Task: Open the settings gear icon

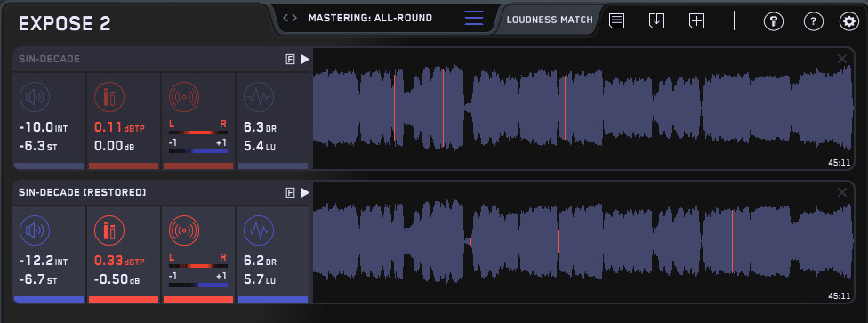Action: [848, 21]
